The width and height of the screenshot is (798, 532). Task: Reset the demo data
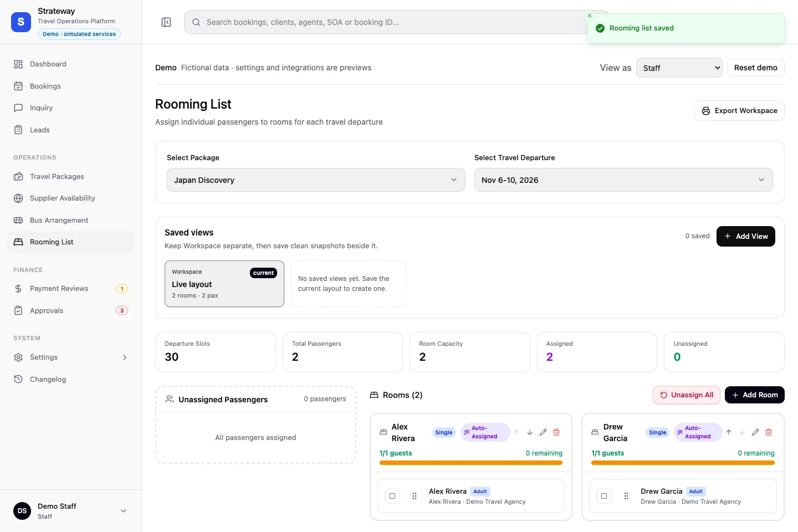pos(756,68)
